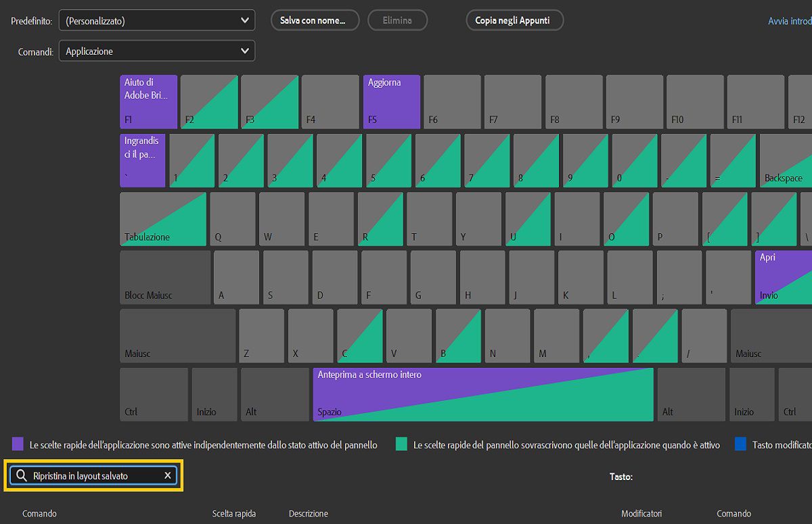Select the number 0 key
The image size is (812, 524).
(635, 160)
